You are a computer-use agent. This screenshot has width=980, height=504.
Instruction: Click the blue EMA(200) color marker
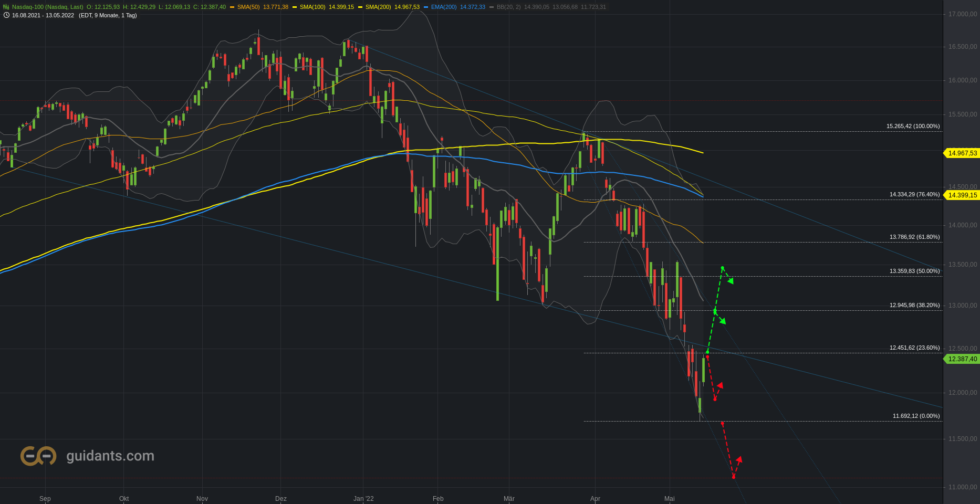[426, 7]
